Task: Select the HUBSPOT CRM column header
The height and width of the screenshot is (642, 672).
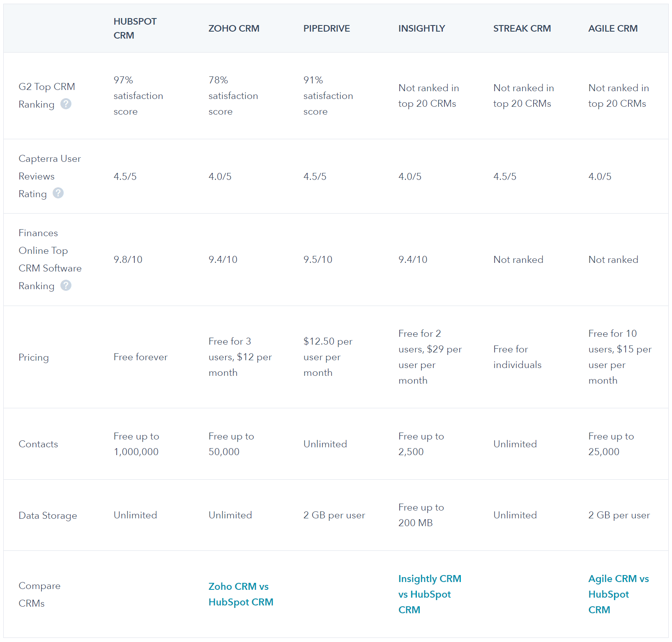Action: [135, 28]
